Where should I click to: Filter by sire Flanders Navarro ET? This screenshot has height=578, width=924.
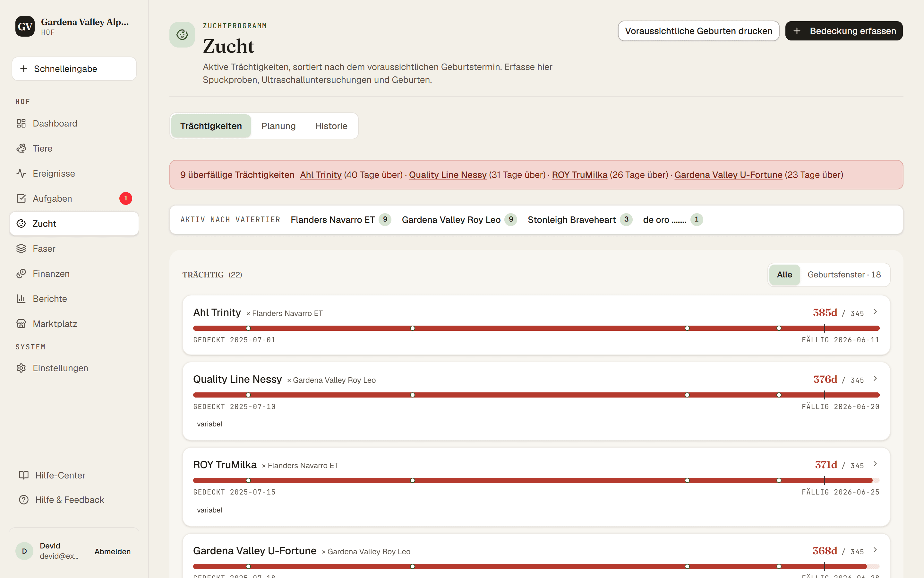point(341,219)
